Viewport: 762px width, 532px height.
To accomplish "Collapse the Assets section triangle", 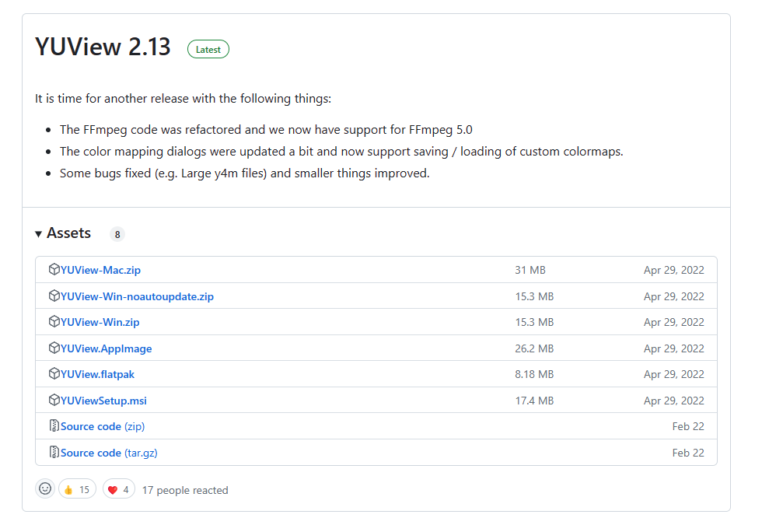I will [38, 234].
